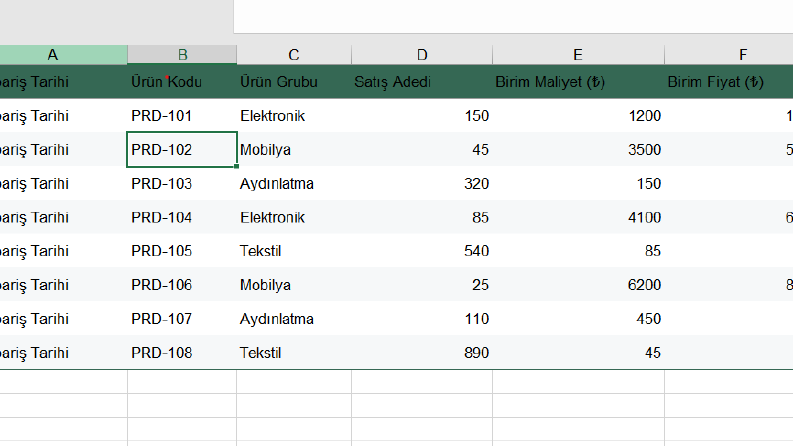Select unit cost cell 3500
Screen dimensions: 793x446
578,150
